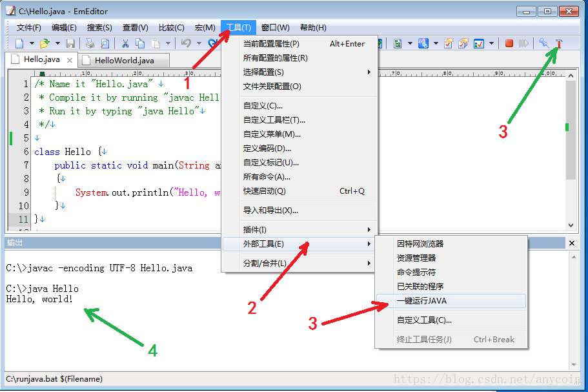Select 自定义工具(C)... menu entry
Viewport: 588px width, 392px height.
pos(423,320)
